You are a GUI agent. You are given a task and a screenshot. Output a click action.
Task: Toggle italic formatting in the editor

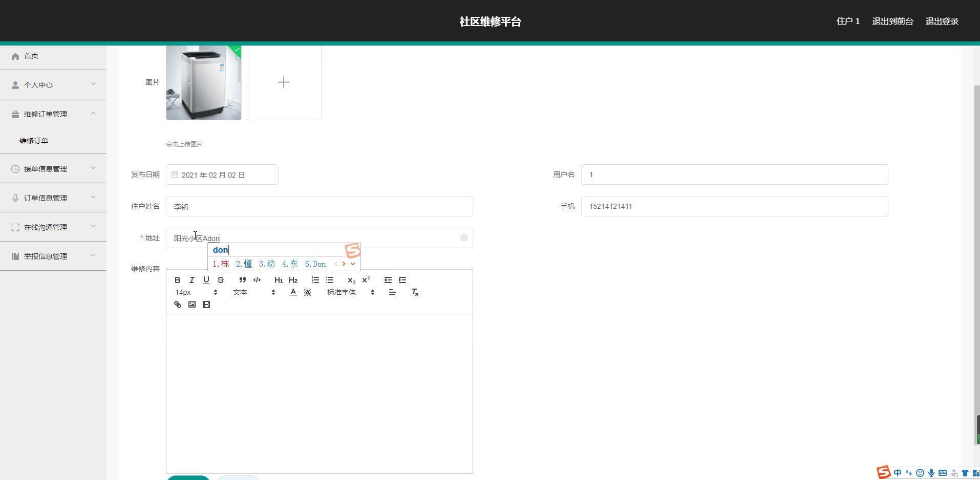[x=192, y=280]
